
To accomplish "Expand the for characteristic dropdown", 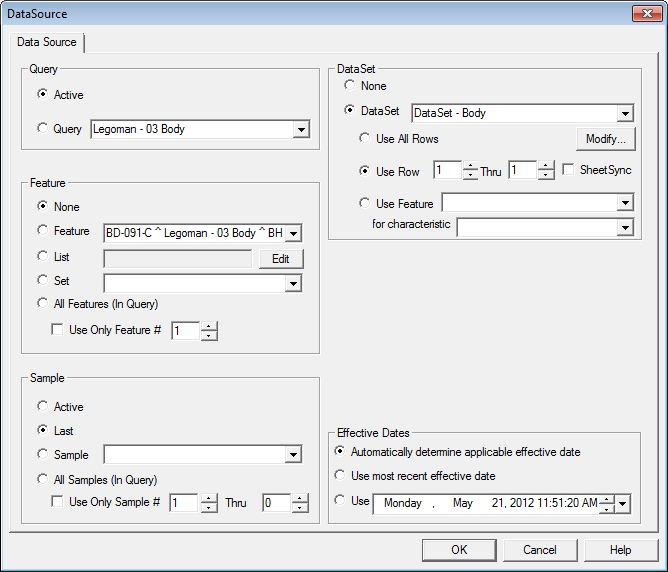I will tap(624, 227).
